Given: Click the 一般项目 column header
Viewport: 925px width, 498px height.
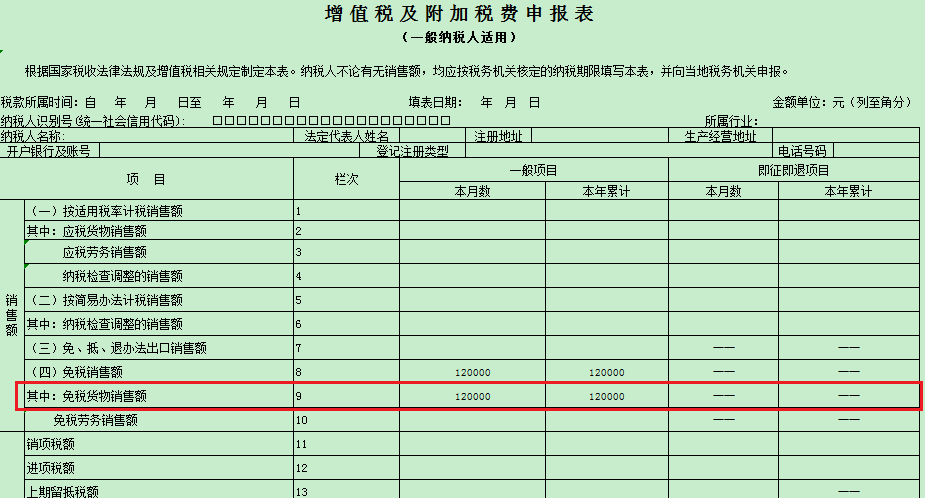Looking at the screenshot, I should point(534,171).
